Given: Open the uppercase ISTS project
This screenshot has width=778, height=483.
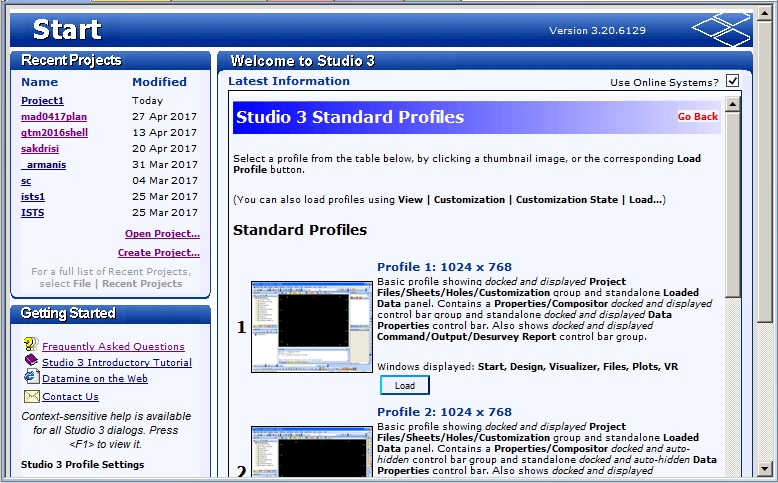Looking at the screenshot, I should (32, 212).
